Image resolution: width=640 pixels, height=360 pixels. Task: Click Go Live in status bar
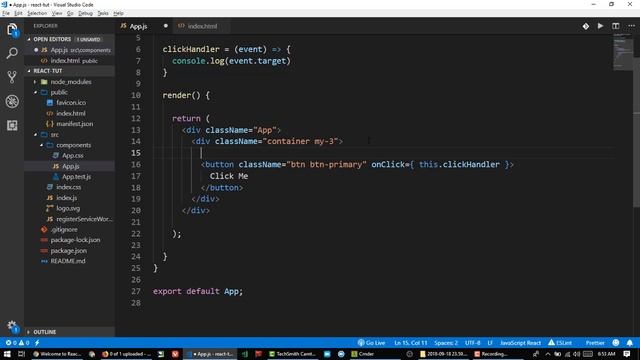pos(371,343)
